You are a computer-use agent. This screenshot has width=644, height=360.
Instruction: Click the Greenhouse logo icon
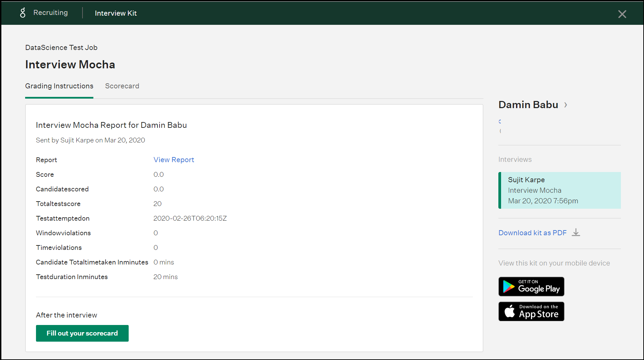(x=23, y=13)
